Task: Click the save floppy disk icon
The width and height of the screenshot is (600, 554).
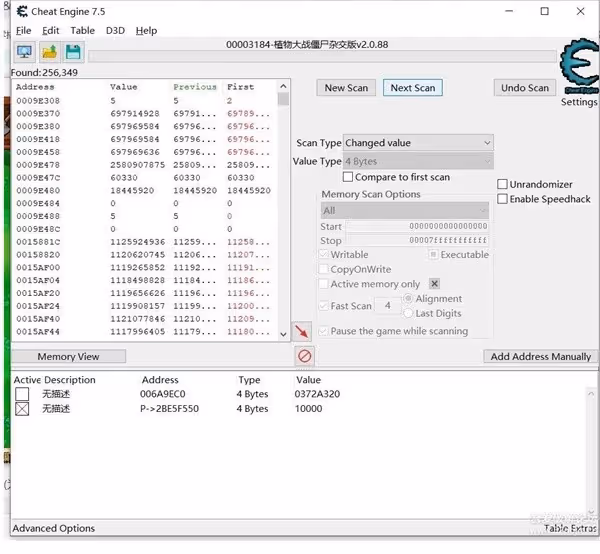Action: click(x=73, y=52)
